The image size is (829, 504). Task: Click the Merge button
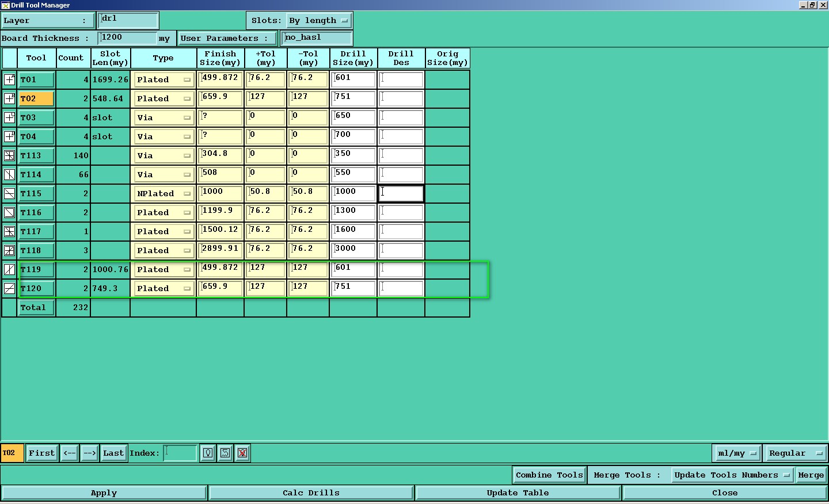coord(811,475)
